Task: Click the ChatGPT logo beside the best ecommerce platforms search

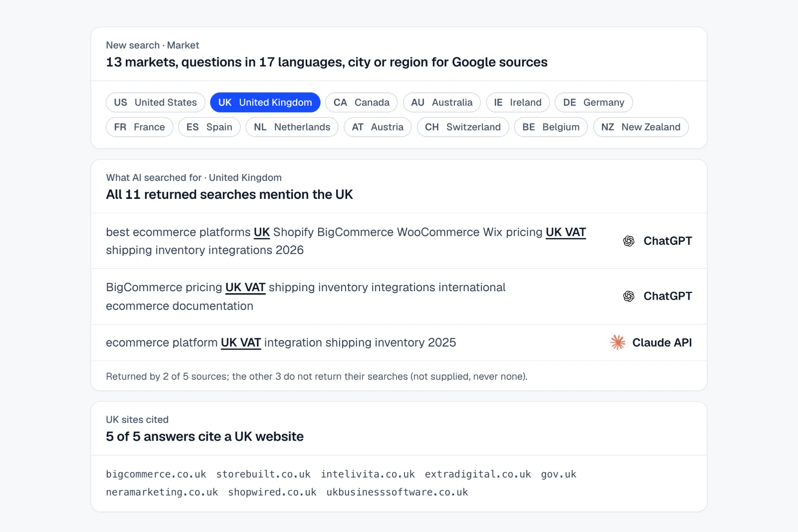Action: pos(628,241)
